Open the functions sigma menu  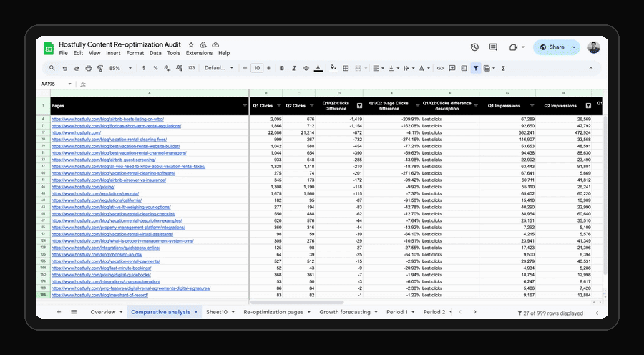click(503, 68)
